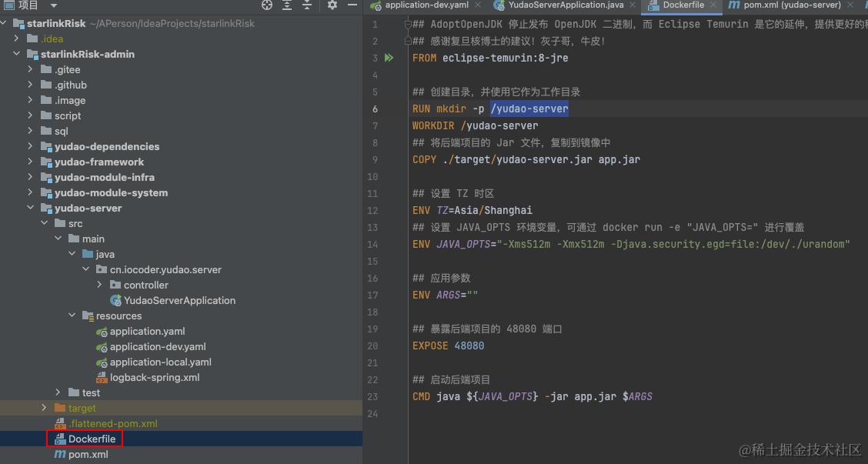Collapse the main folder

58,239
